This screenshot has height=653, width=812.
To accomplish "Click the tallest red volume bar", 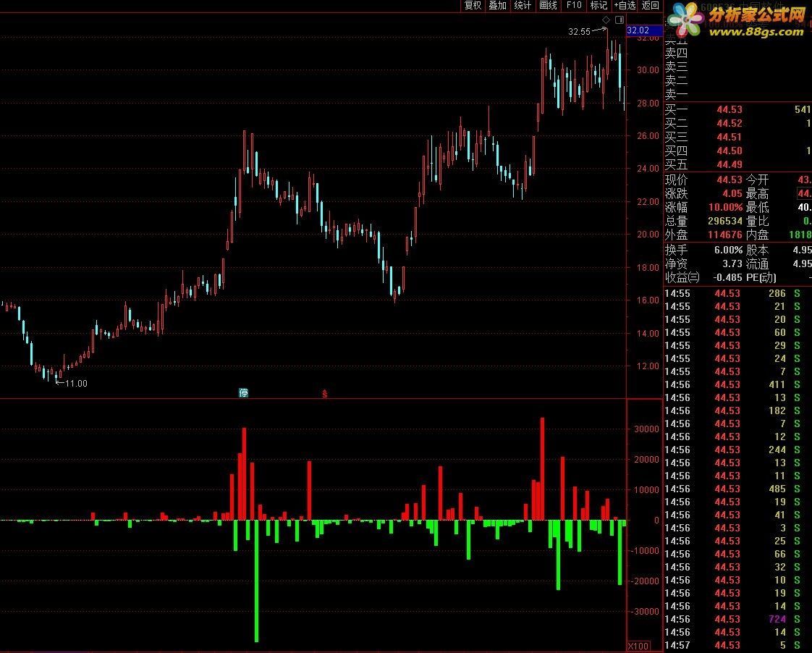I will (x=542, y=468).
